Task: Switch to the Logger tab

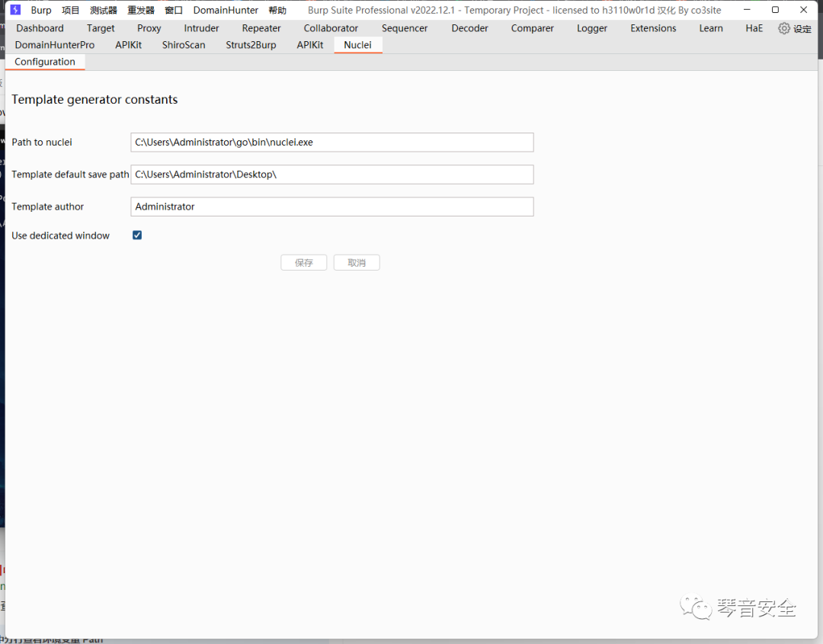Action: tap(592, 28)
